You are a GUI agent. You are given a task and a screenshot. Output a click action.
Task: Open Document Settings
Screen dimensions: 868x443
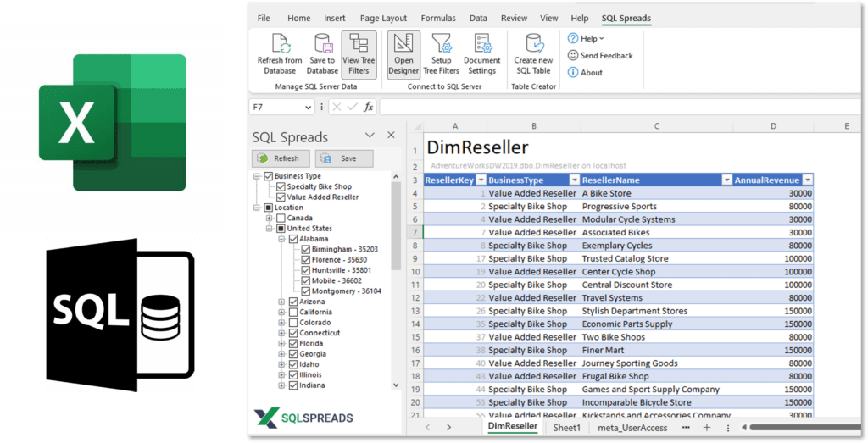tap(482, 54)
